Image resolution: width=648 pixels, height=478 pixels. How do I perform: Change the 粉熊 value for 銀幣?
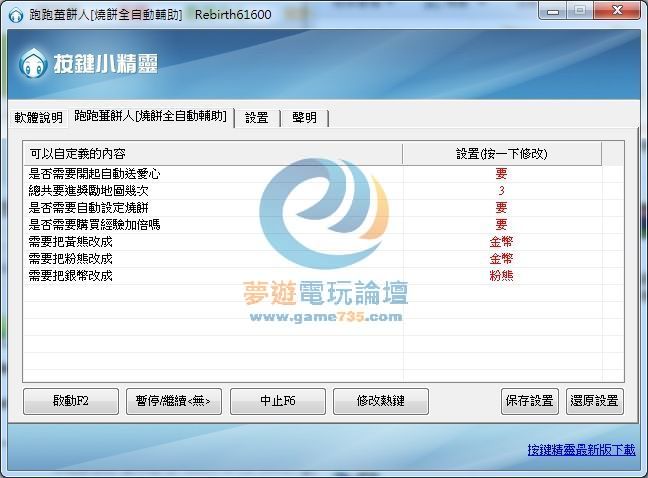tap(501, 276)
